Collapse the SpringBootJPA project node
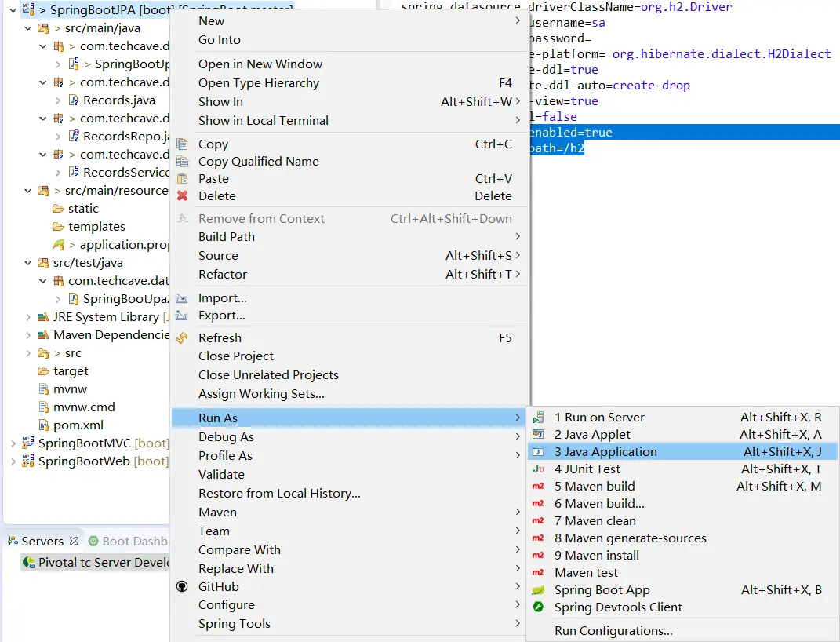Screen dimensions: 840x642 pos(13,9)
